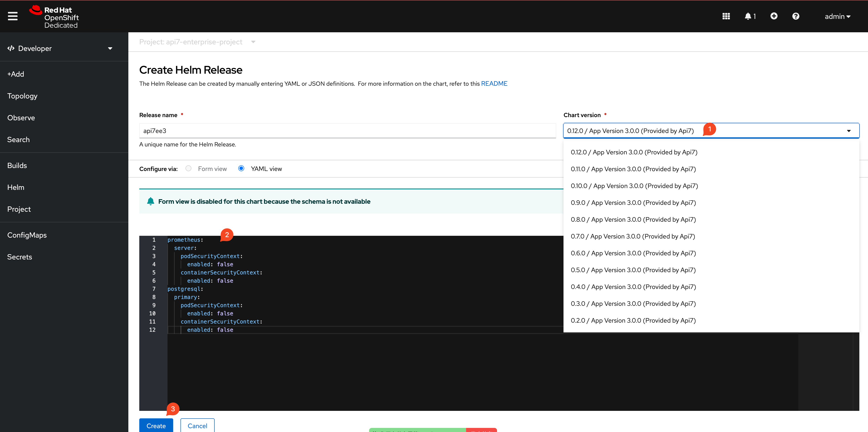Click line 2 'server:' in editor
Image resolution: width=868 pixels, height=432 pixels.
[185, 248]
